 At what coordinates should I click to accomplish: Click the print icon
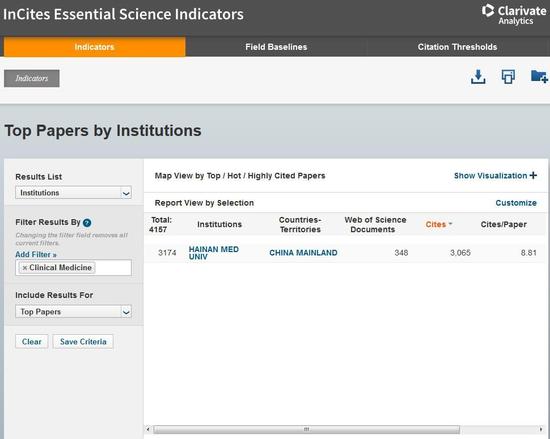click(508, 77)
